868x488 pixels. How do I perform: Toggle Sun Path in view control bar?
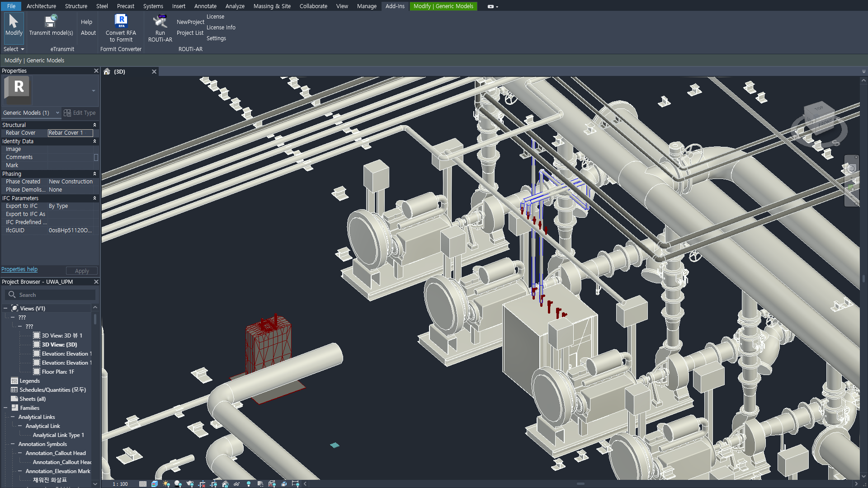[x=166, y=484]
